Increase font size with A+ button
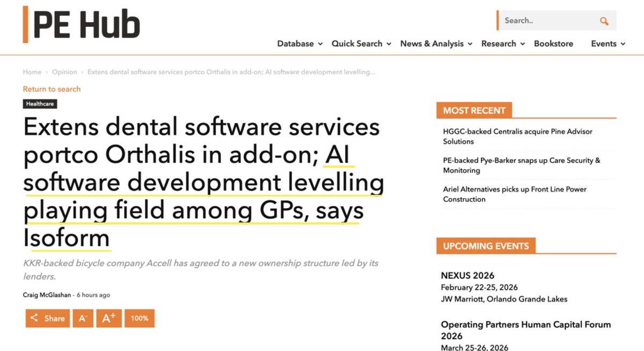 (x=109, y=318)
